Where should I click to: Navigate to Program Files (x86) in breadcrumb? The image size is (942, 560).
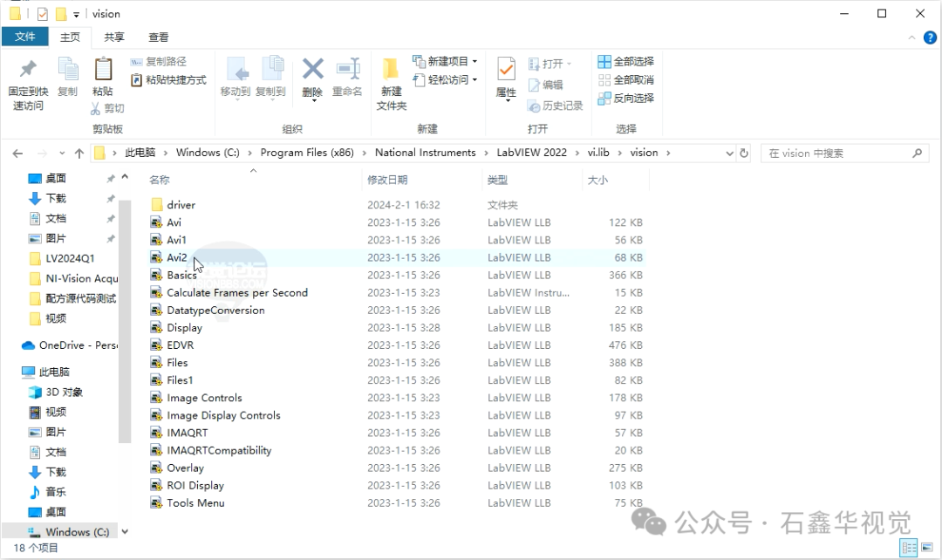point(307,153)
